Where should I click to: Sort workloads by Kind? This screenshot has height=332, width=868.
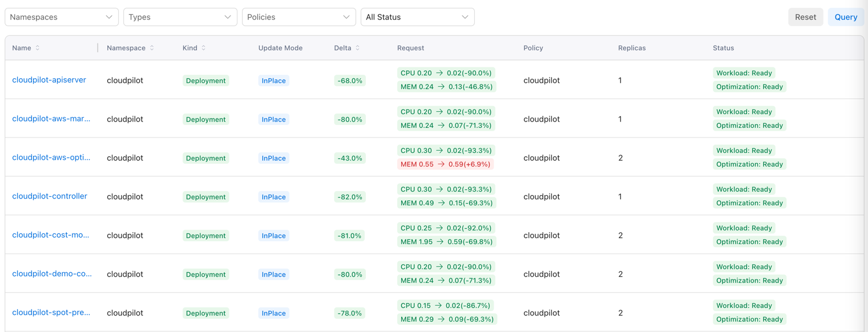[x=205, y=48]
